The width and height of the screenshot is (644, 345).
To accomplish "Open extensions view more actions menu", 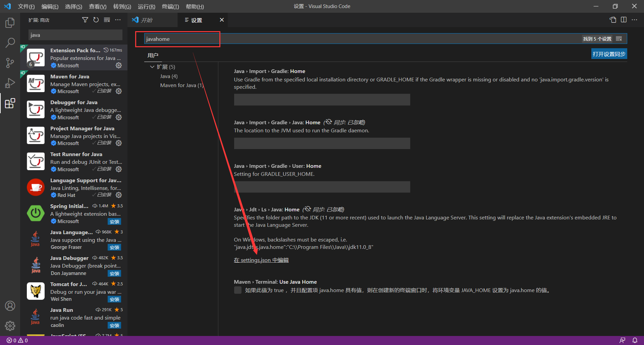I will (x=118, y=20).
